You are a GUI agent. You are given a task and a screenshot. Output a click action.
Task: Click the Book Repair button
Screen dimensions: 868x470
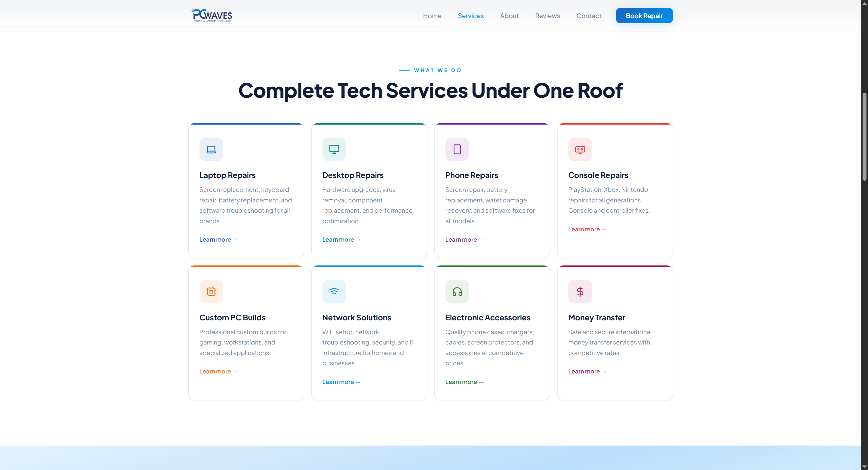644,15
